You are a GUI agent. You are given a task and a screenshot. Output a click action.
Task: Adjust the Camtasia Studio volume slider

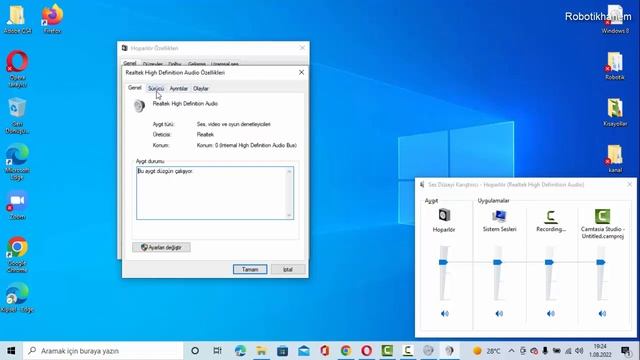[600, 262]
